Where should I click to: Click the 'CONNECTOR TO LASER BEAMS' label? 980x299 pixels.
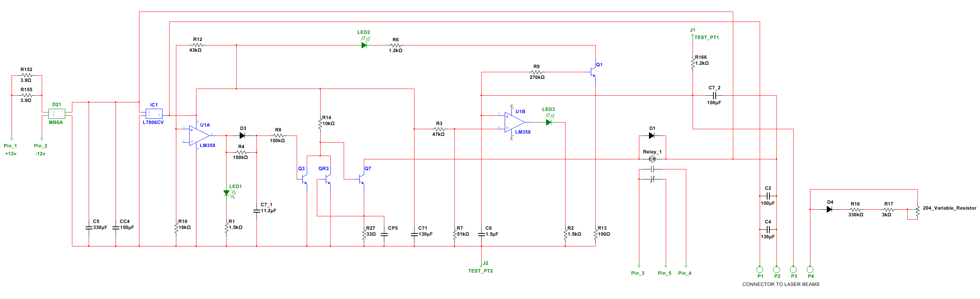coord(781,284)
